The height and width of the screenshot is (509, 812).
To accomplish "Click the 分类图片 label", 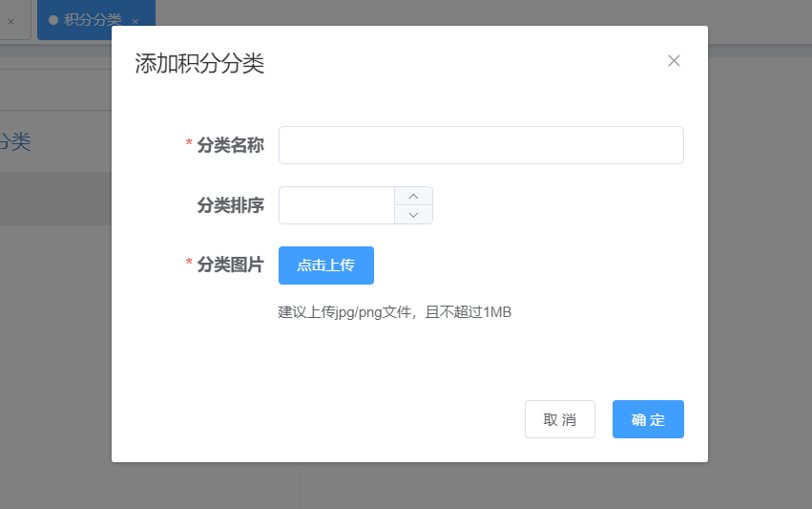I will [x=231, y=265].
